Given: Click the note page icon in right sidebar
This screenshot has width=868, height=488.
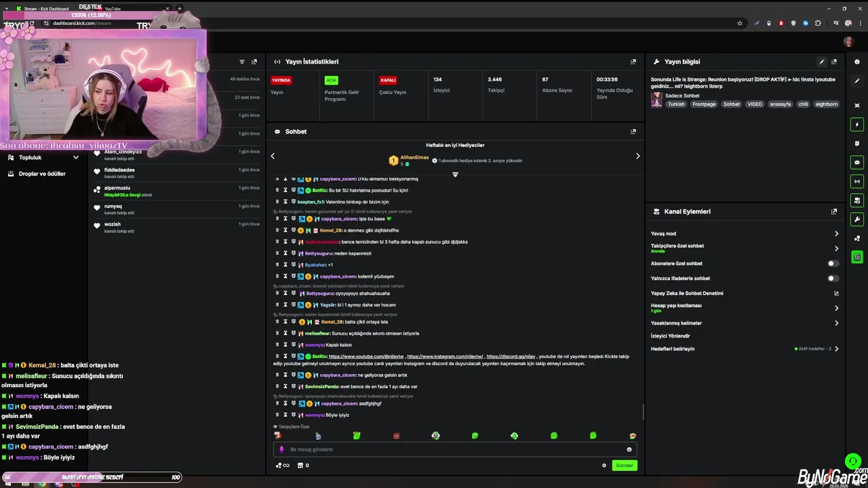Looking at the screenshot, I should click(857, 144).
